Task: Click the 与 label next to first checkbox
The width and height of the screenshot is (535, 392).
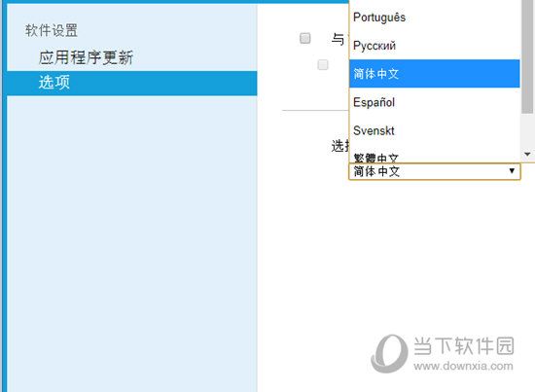Action: 338,39
